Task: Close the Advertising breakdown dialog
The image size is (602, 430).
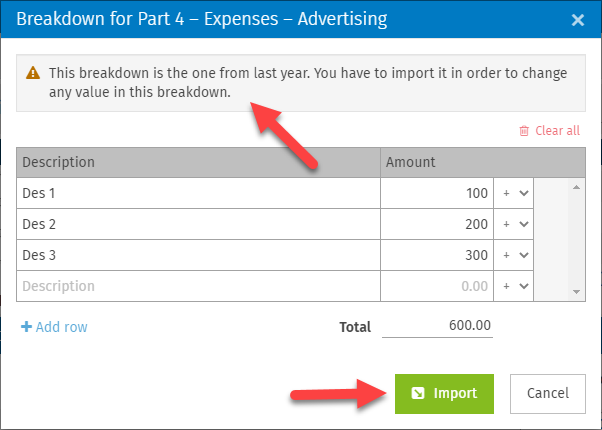Action: point(577,19)
